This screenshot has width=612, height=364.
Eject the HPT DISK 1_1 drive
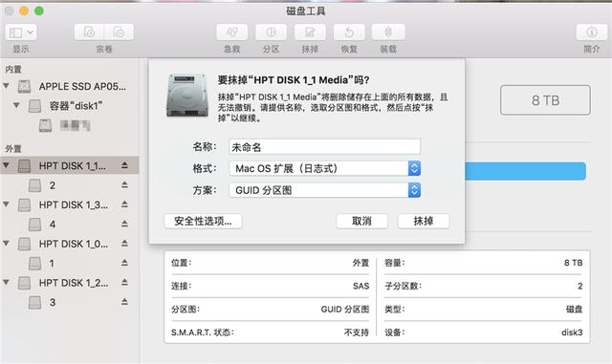[124, 165]
